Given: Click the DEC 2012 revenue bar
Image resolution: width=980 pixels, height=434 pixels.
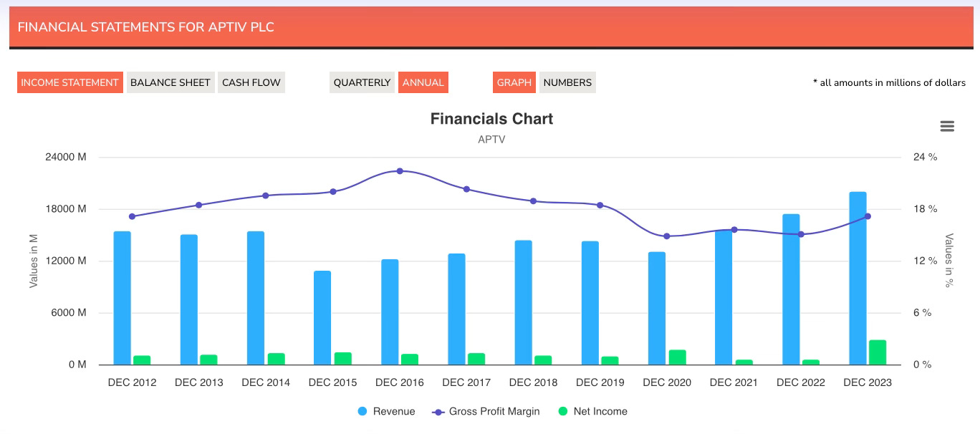Looking at the screenshot, I should click(x=123, y=298).
